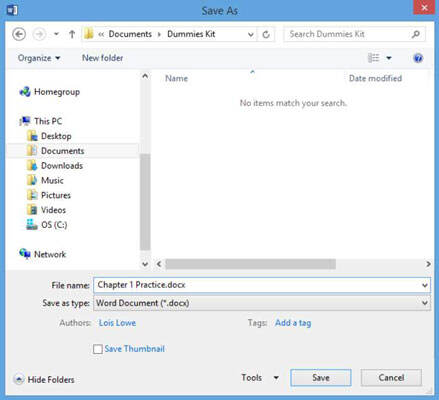Click the search magnifier icon
The width and height of the screenshot is (439, 400).
(x=416, y=34)
